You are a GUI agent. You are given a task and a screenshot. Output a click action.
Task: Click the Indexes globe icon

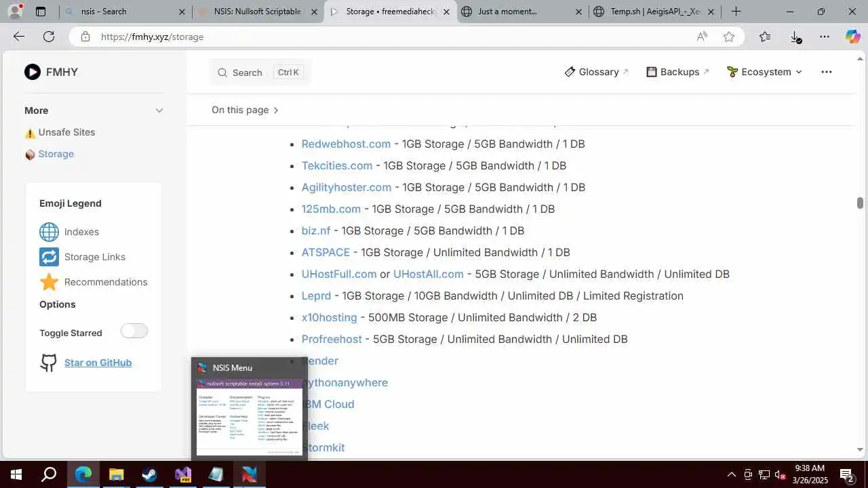(49, 232)
